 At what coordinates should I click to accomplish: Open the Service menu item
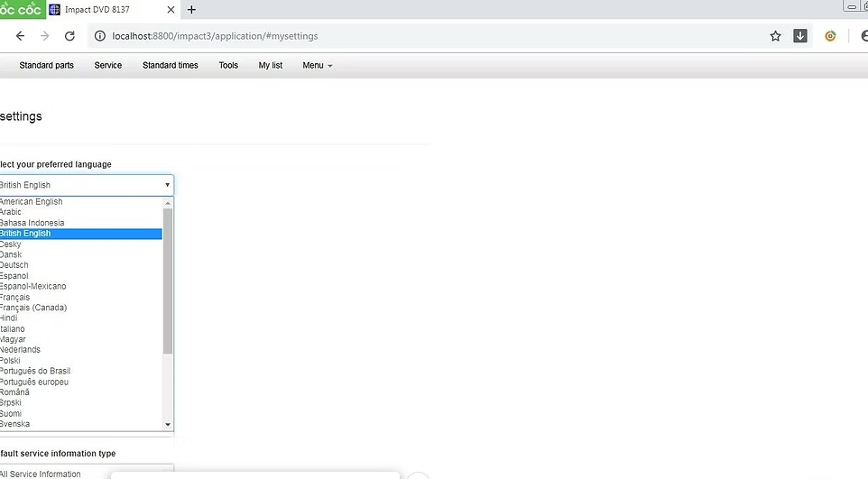pyautogui.click(x=107, y=66)
